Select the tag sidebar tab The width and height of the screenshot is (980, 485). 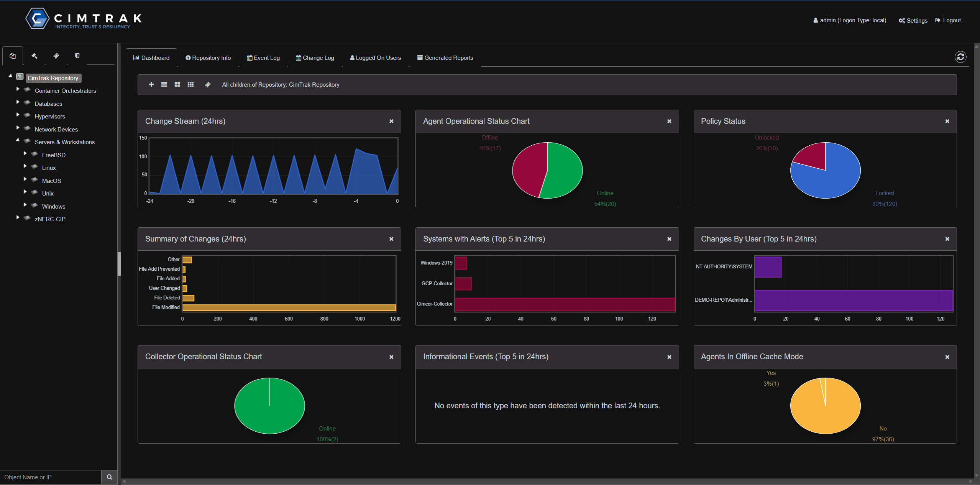click(56, 56)
